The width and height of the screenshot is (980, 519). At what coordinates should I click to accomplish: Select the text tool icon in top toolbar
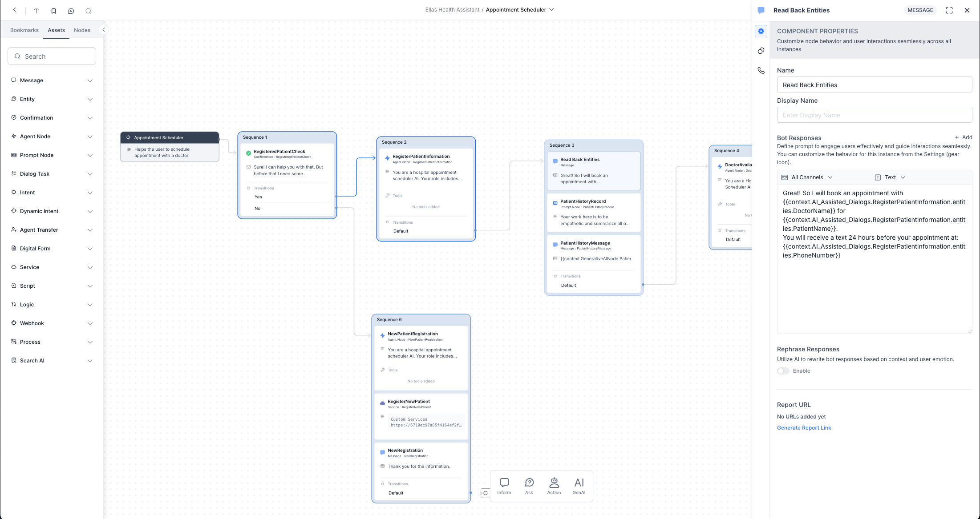[x=36, y=11]
